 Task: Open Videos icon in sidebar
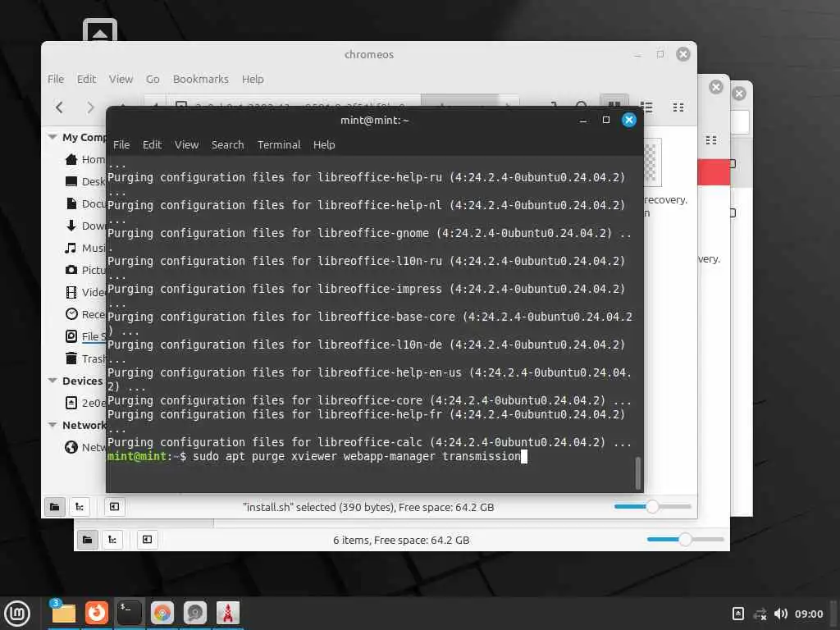71,292
